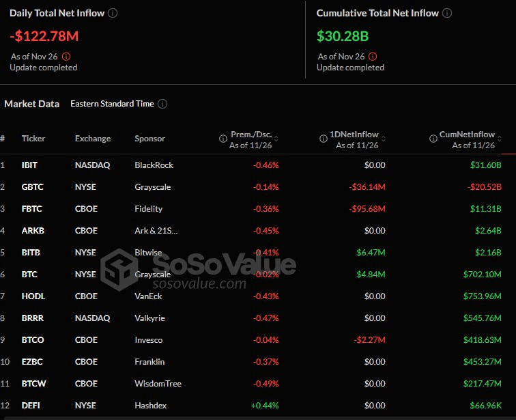Click the Ticker column header
Screen dimensions: 516x420
[x=33, y=139]
